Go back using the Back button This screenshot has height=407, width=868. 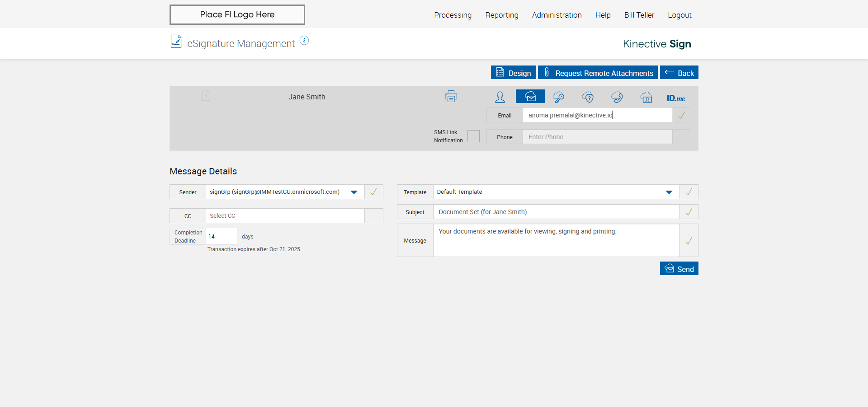pyautogui.click(x=679, y=73)
